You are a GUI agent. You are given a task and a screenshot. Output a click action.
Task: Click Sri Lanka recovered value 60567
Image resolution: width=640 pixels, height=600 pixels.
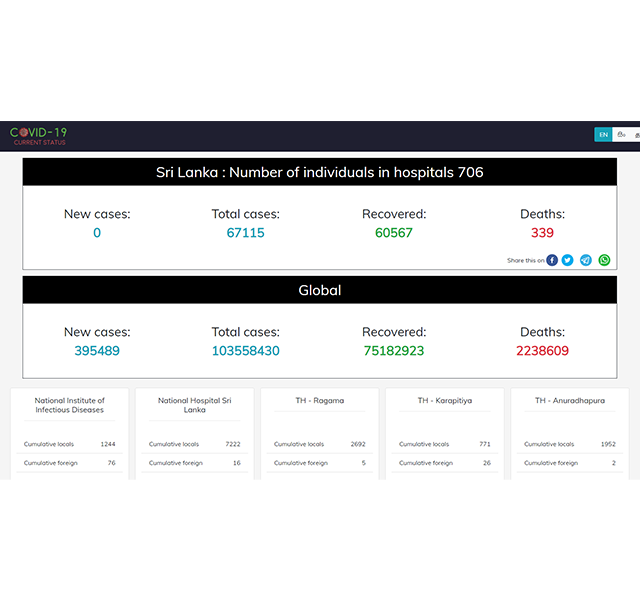394,233
